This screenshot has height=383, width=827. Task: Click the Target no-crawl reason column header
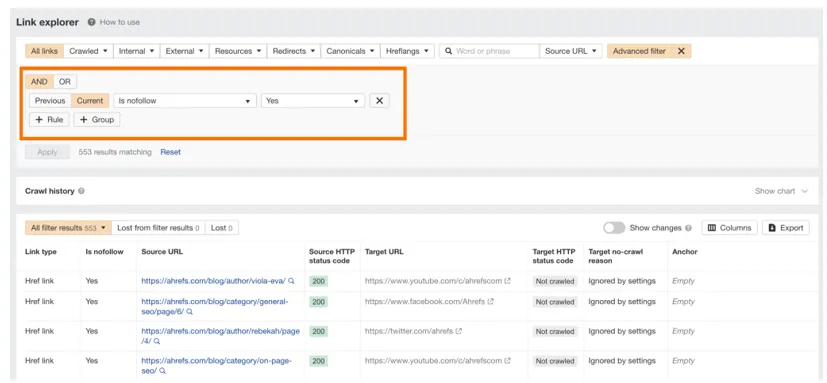pos(616,256)
